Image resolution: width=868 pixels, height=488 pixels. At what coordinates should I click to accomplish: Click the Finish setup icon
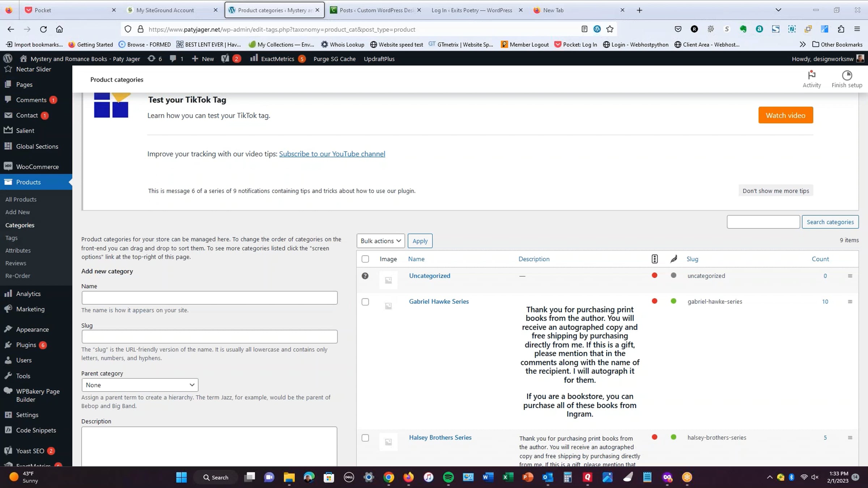pyautogui.click(x=847, y=75)
